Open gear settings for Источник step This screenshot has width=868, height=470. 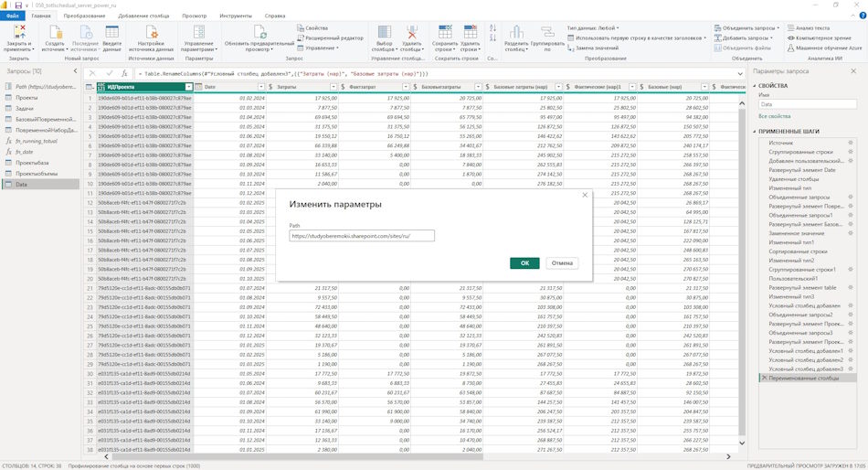point(851,143)
